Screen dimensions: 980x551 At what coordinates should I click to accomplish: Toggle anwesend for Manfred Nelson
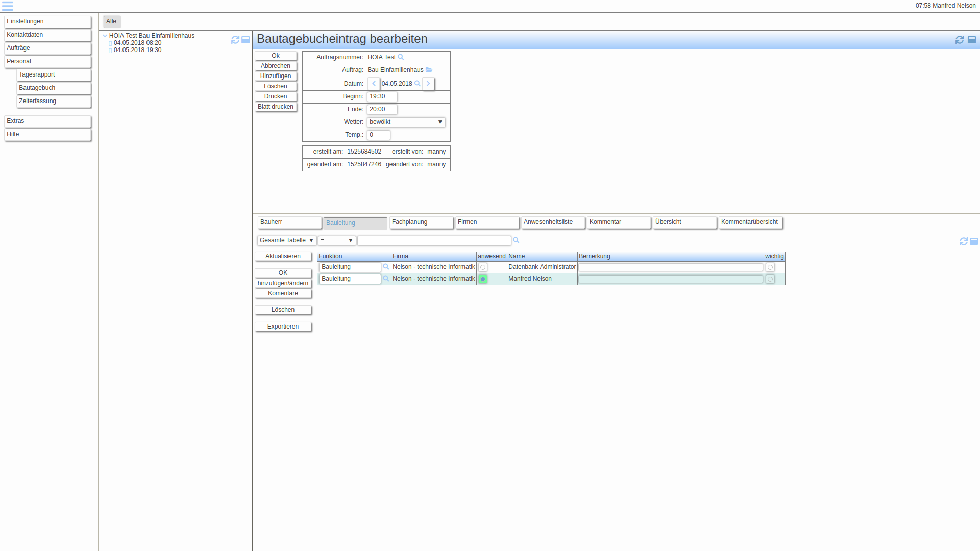point(483,279)
